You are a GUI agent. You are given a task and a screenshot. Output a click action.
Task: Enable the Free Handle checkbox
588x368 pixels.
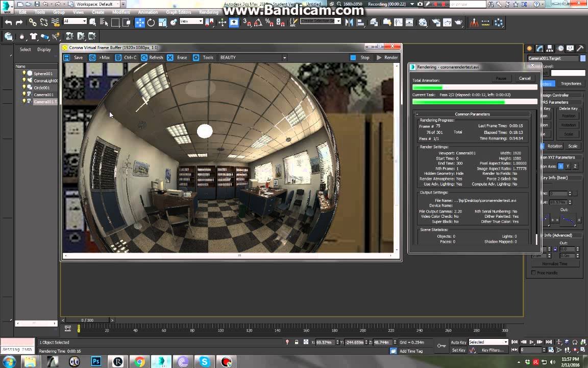pos(534,273)
